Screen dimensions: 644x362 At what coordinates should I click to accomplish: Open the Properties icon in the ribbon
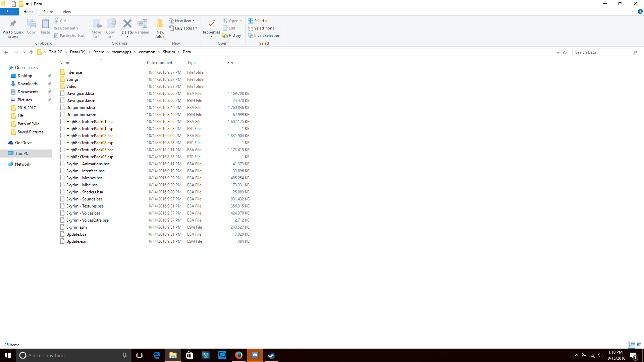pyautogui.click(x=211, y=24)
